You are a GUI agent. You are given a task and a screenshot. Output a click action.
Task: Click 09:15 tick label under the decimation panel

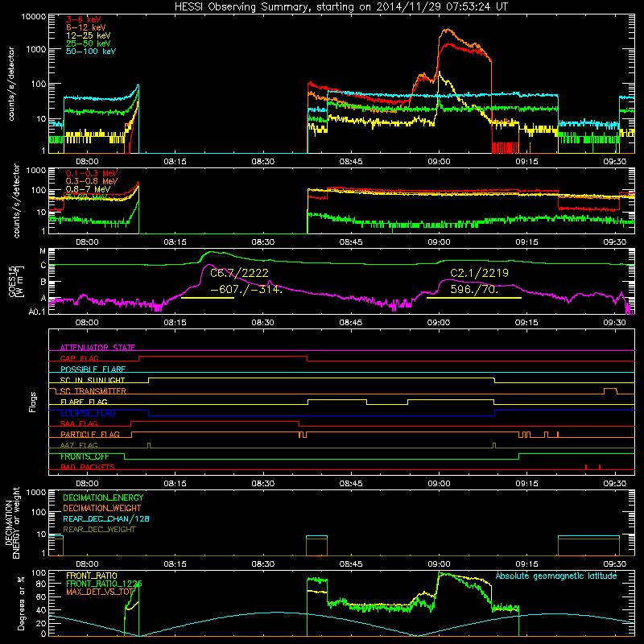click(527, 564)
